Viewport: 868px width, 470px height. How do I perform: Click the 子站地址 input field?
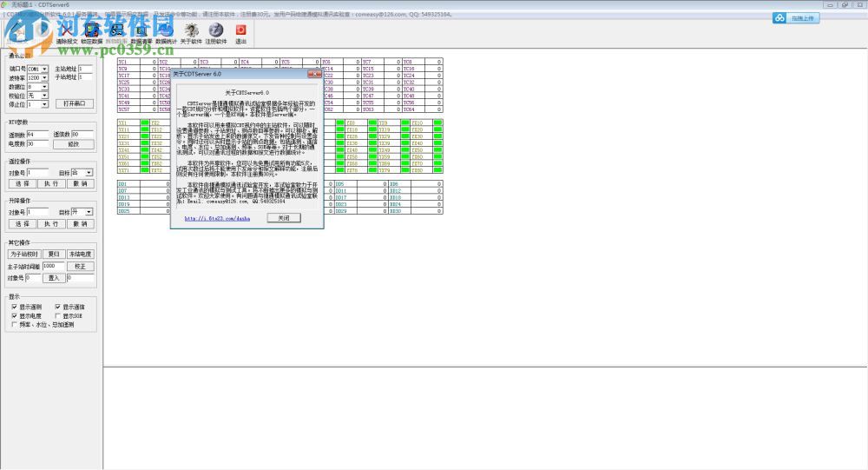(x=85, y=77)
